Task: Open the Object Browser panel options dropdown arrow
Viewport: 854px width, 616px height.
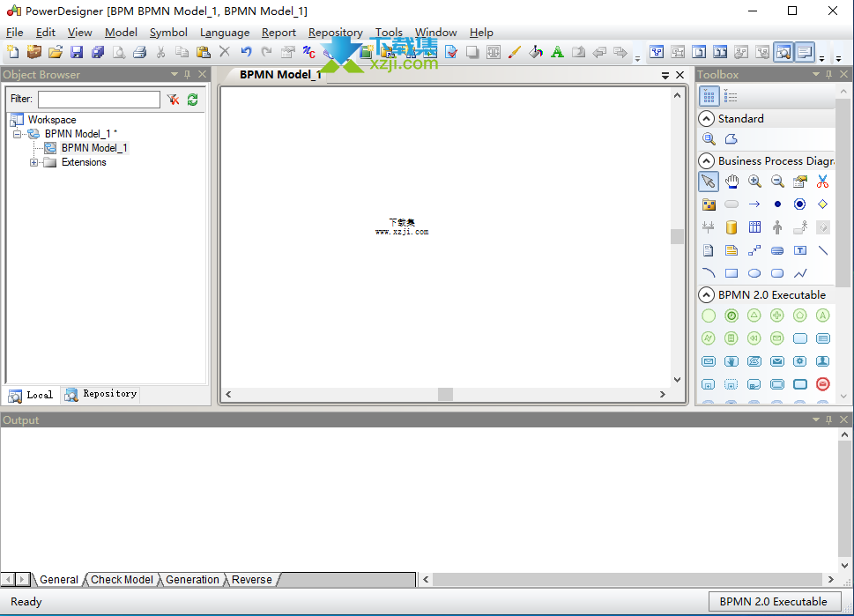Action: (175, 74)
